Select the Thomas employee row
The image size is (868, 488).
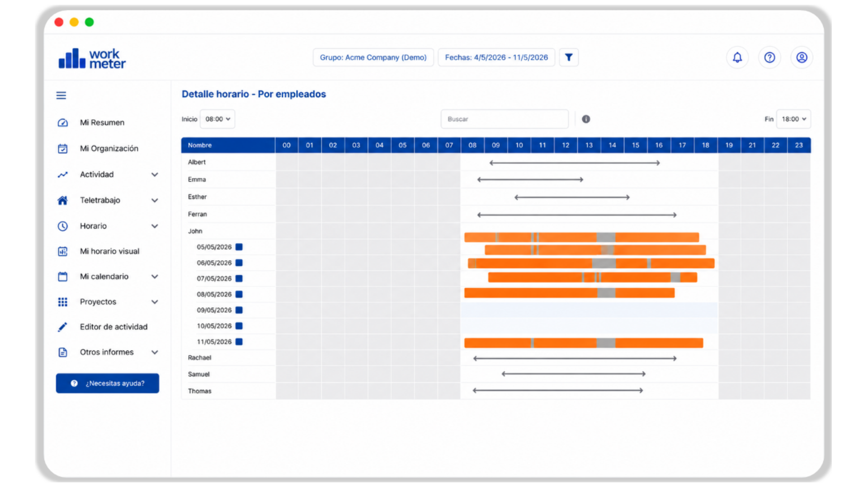pos(199,391)
